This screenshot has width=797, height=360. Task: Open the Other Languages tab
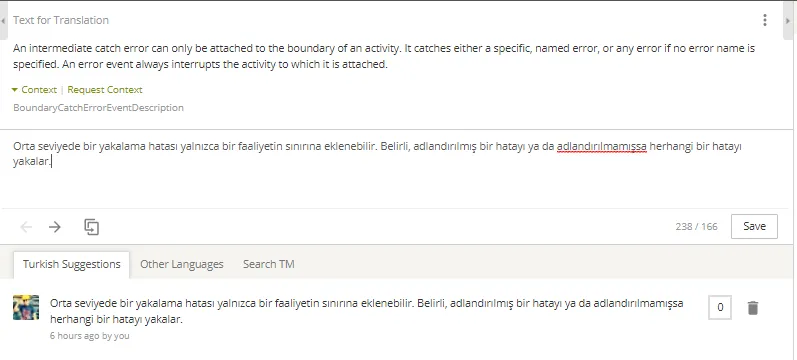pyautogui.click(x=181, y=264)
